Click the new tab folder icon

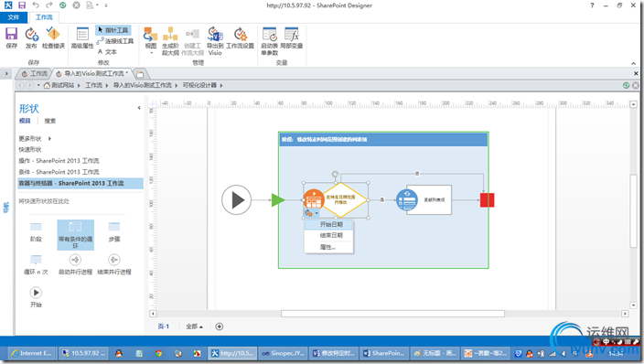[x=140, y=74]
